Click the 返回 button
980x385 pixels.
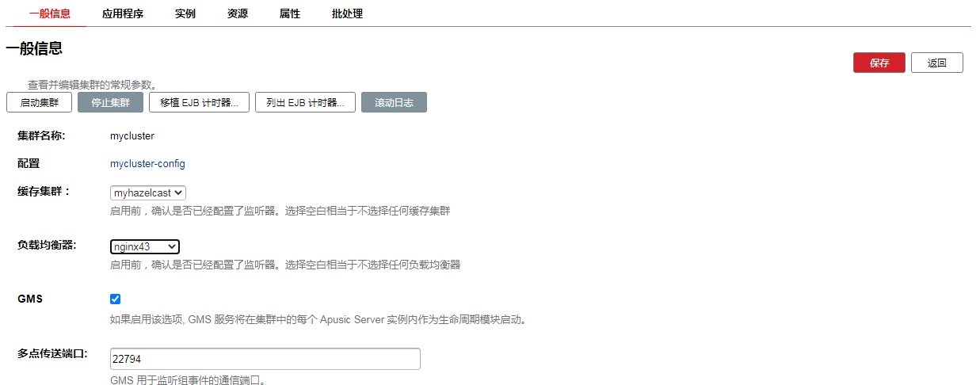[x=936, y=63]
